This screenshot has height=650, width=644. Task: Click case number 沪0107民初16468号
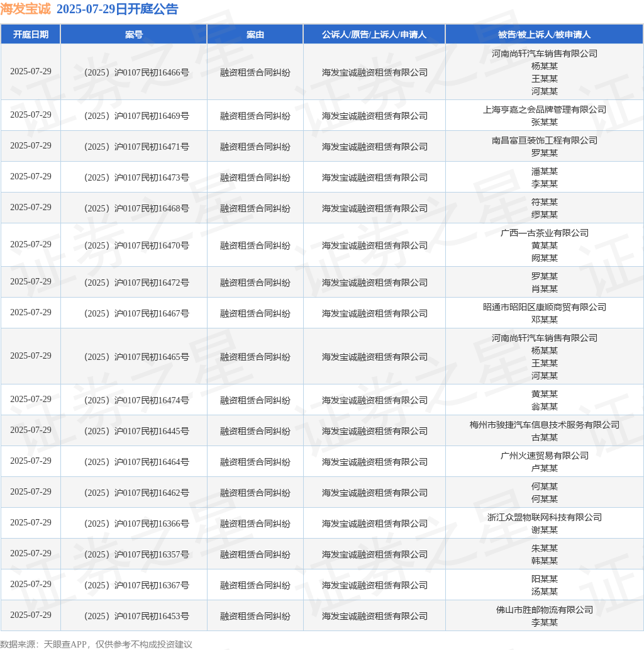[152, 208]
